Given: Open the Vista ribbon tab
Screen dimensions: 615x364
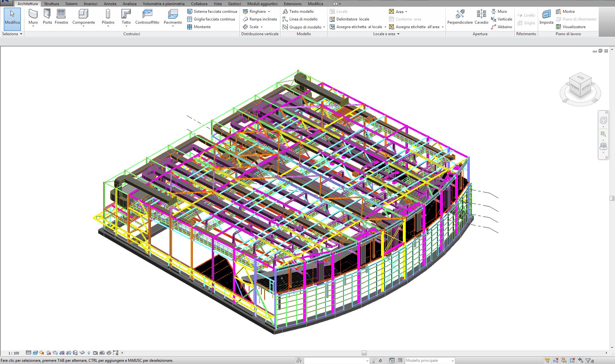Looking at the screenshot, I should tap(218, 4).
